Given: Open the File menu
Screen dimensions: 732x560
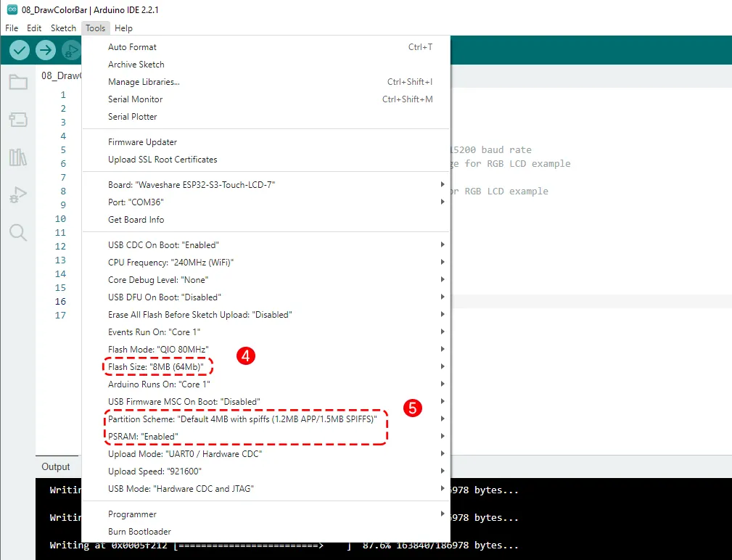Looking at the screenshot, I should click(12, 28).
